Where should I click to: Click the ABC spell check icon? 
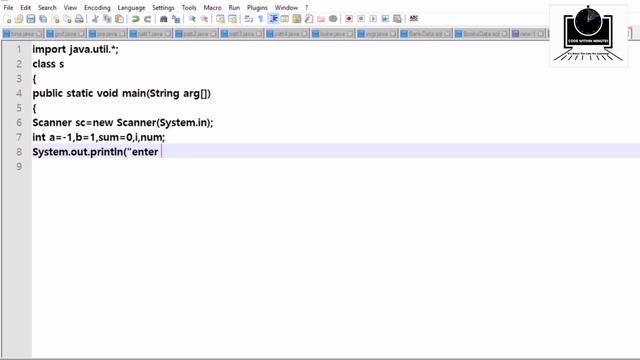[413, 19]
